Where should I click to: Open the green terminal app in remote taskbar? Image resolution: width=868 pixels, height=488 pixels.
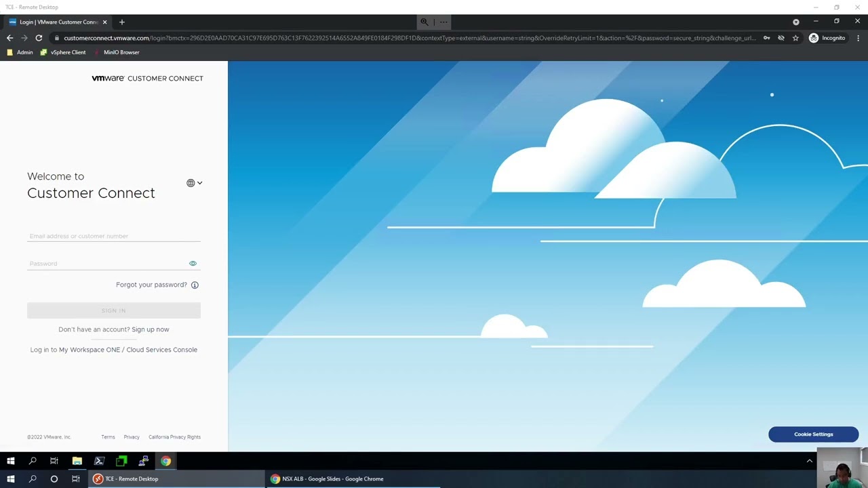click(x=121, y=461)
